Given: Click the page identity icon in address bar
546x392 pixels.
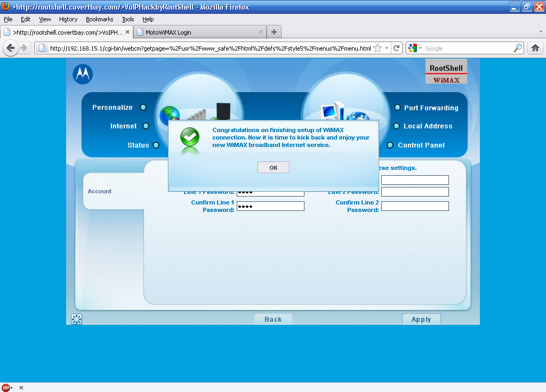Looking at the screenshot, I should coord(42,48).
